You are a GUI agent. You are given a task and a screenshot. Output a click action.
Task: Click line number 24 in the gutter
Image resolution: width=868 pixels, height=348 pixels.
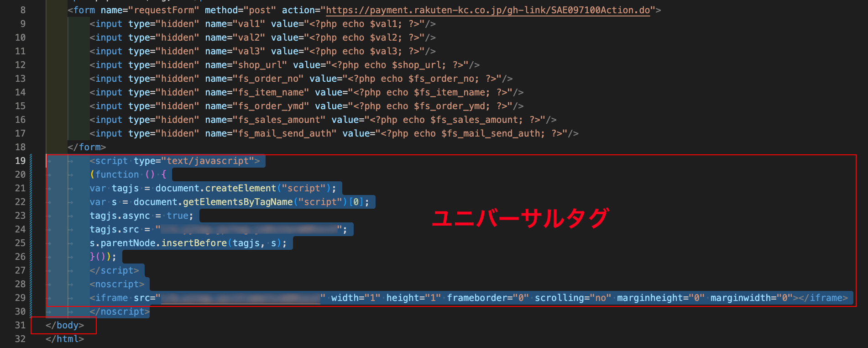[x=20, y=229]
